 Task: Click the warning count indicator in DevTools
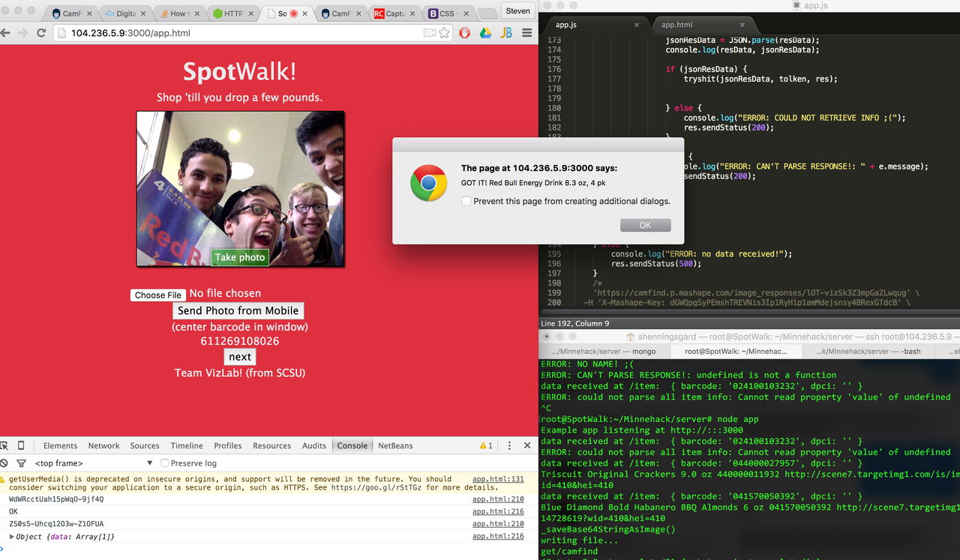tap(486, 445)
